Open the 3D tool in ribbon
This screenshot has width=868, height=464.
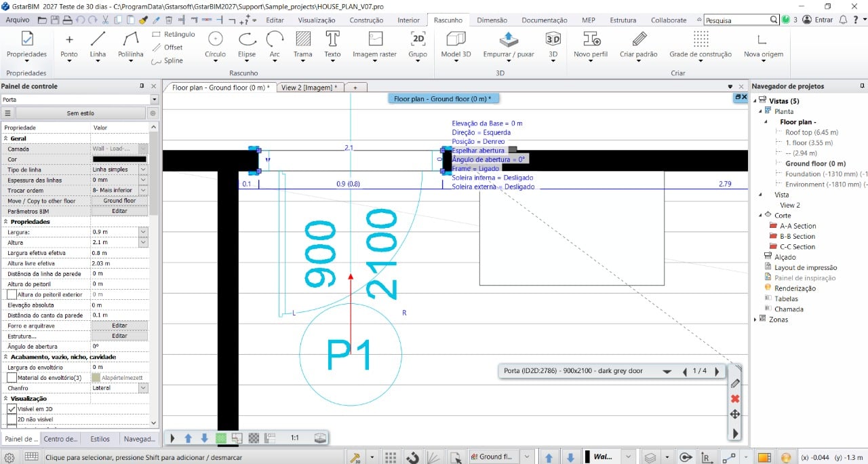pos(553,46)
